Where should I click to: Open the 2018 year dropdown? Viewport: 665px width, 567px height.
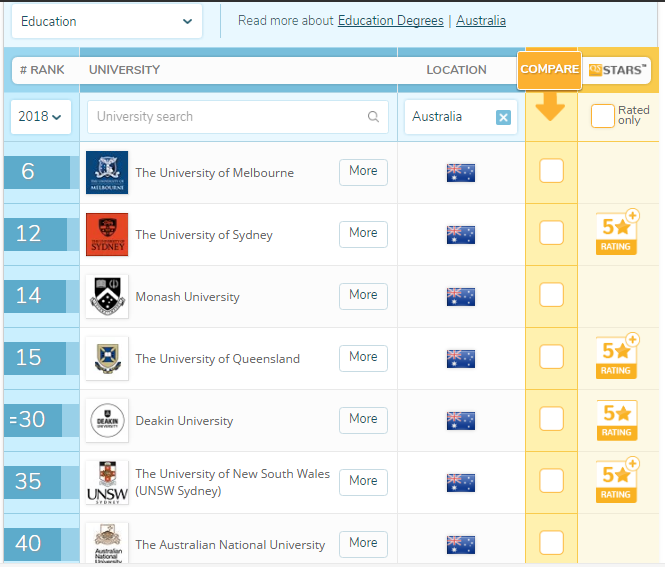pyautogui.click(x=41, y=117)
